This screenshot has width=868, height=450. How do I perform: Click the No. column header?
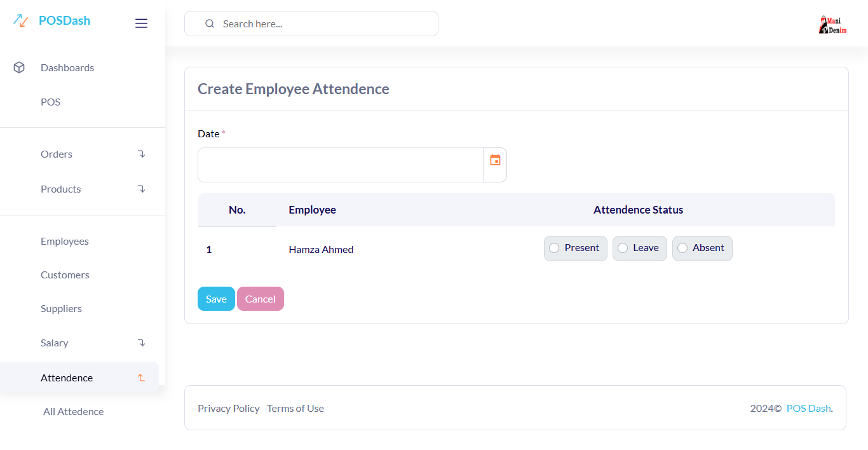click(237, 210)
